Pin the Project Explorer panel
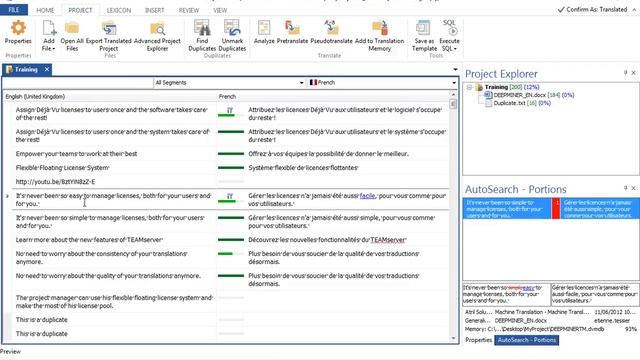640x360 pixels. (625, 73)
